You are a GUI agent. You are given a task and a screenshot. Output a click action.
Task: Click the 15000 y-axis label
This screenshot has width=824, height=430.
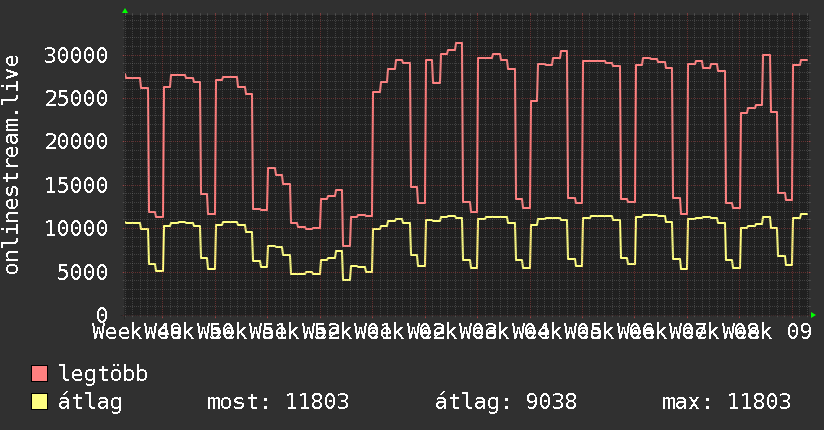[76, 185]
